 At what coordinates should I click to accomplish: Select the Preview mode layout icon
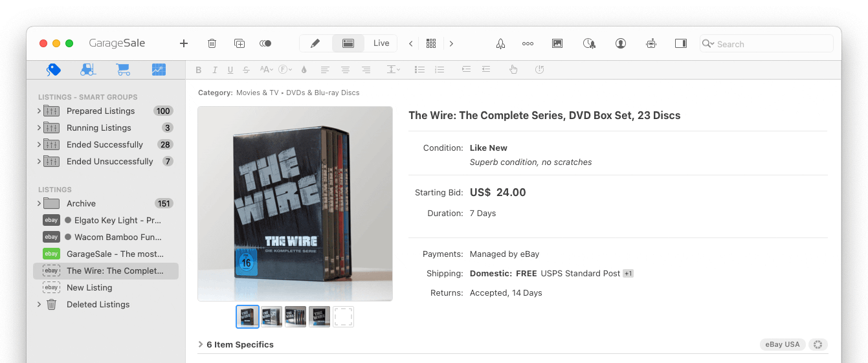[x=348, y=43]
